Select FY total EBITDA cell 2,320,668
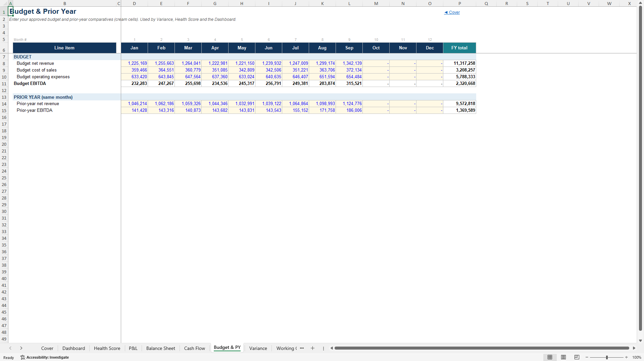 459,84
